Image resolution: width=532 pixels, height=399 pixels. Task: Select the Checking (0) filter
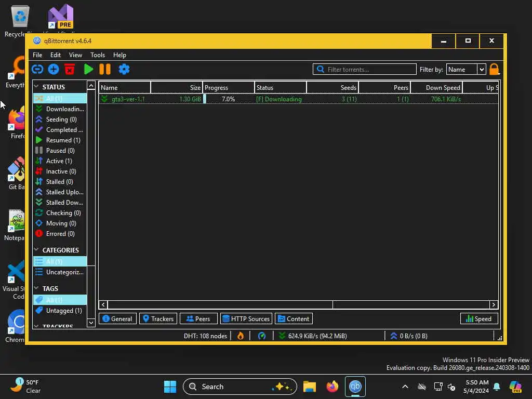pyautogui.click(x=60, y=212)
